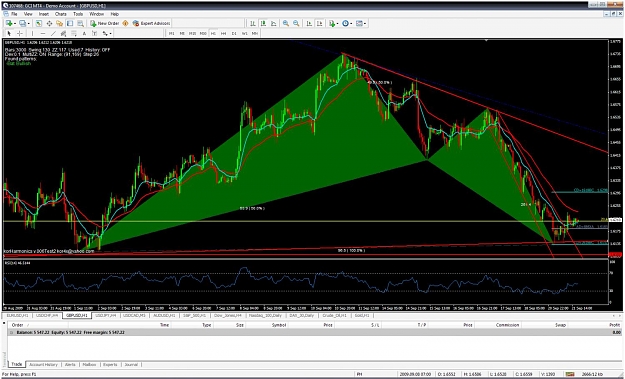
Task: Open the View menu
Action: click(28, 14)
